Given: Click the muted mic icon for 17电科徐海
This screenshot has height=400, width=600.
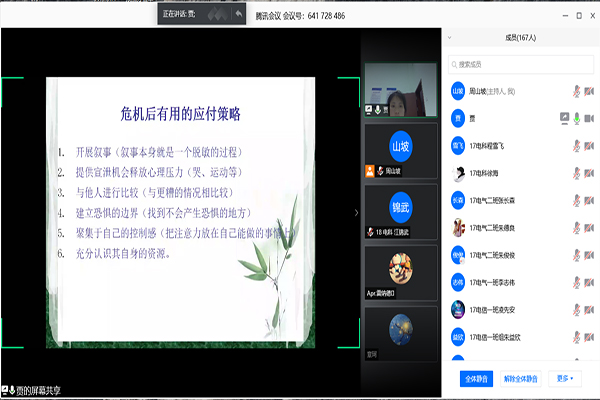Looking at the screenshot, I should 576,173.
